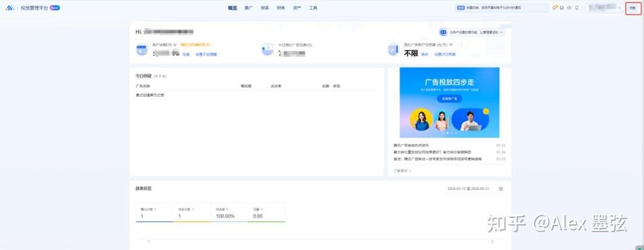Image resolution: width=644 pixels, height=250 pixels.
Task: Click the clock/help circle icon in the header
Action: click(x=569, y=8)
